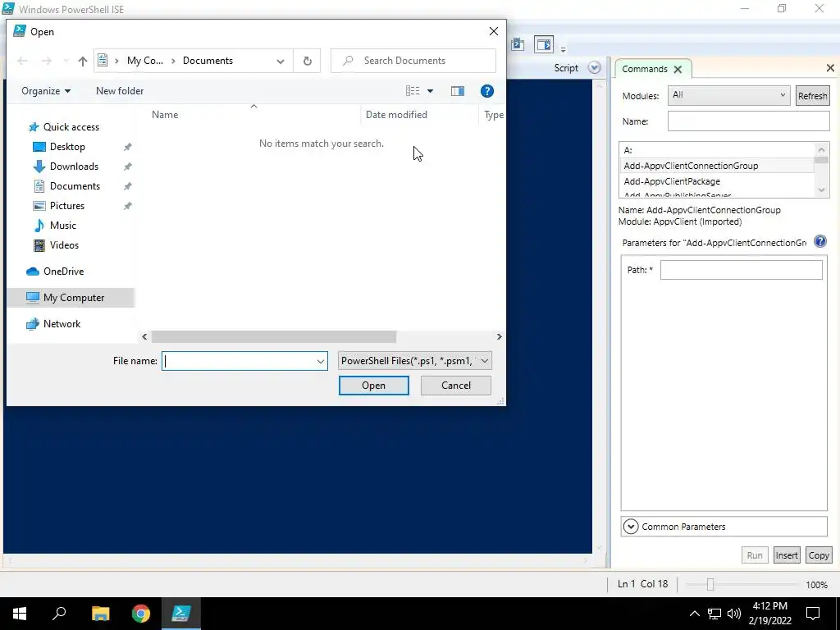This screenshot has height=630, width=840.
Task: Click the Insert button
Action: tap(787, 555)
